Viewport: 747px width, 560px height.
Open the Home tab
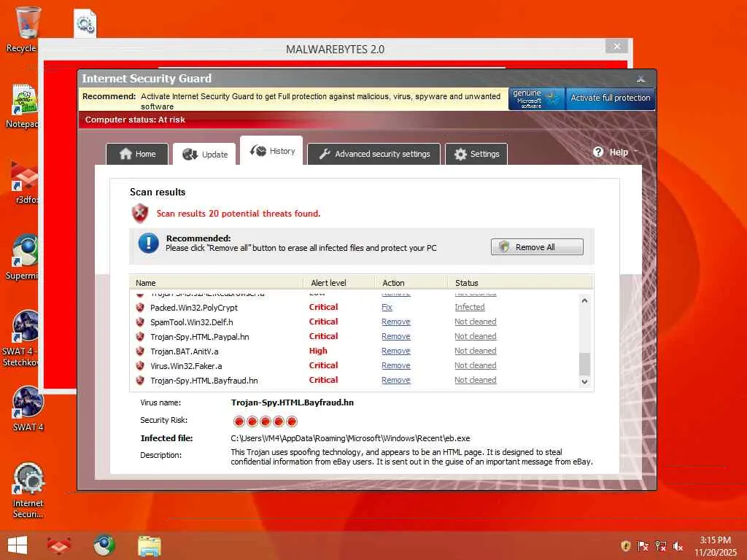click(137, 154)
